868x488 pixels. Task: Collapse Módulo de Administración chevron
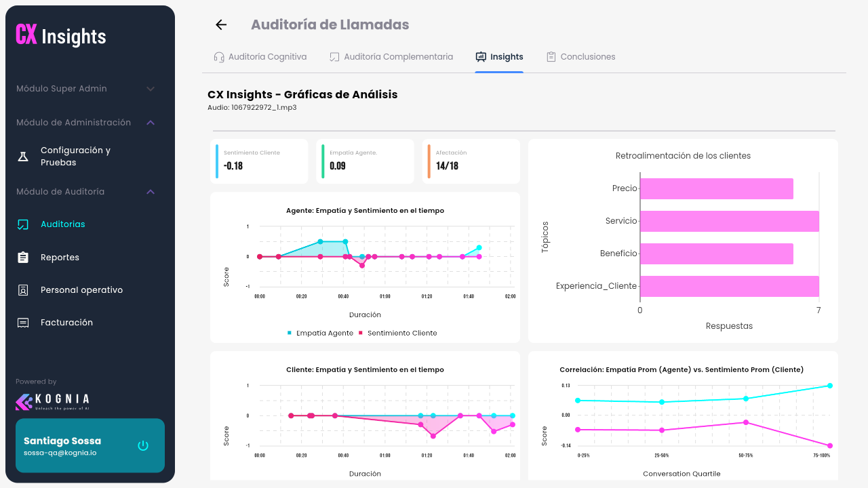(x=151, y=123)
